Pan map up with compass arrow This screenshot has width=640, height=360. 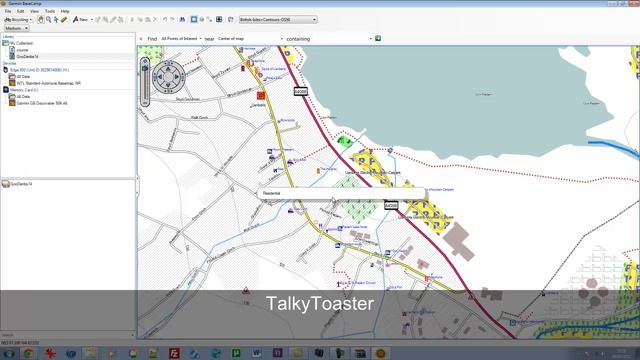168,68
